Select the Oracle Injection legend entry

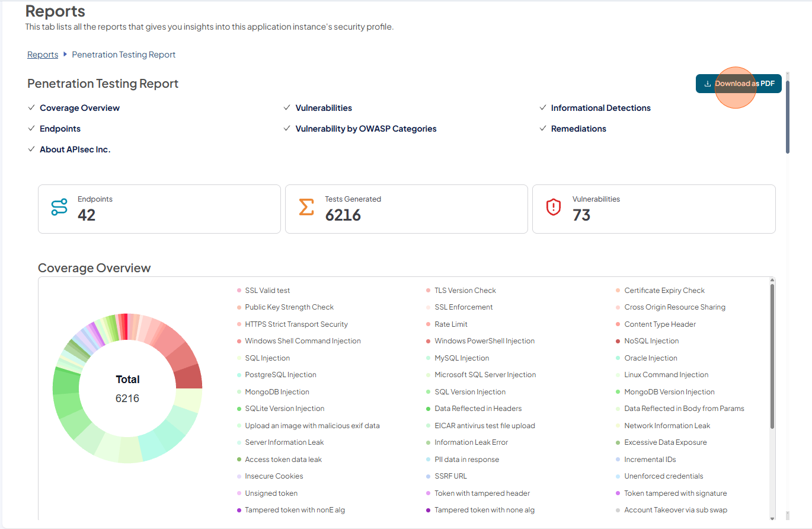[x=647, y=358]
